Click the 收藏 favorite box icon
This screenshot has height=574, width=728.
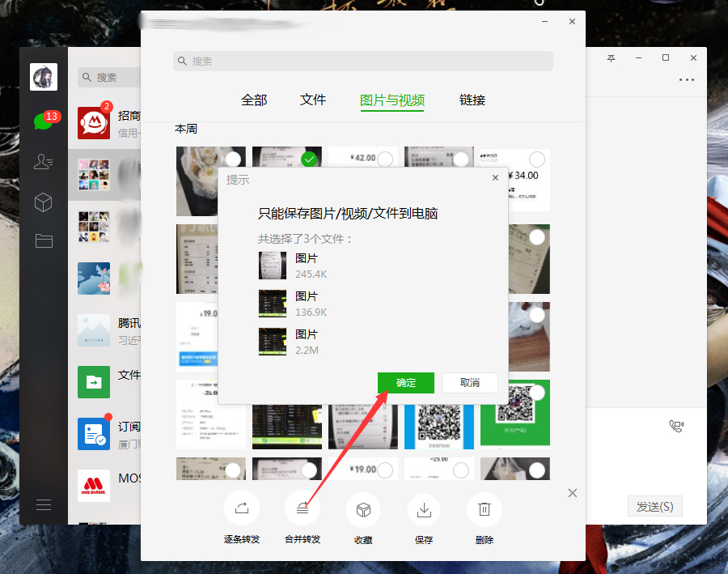pos(363,509)
